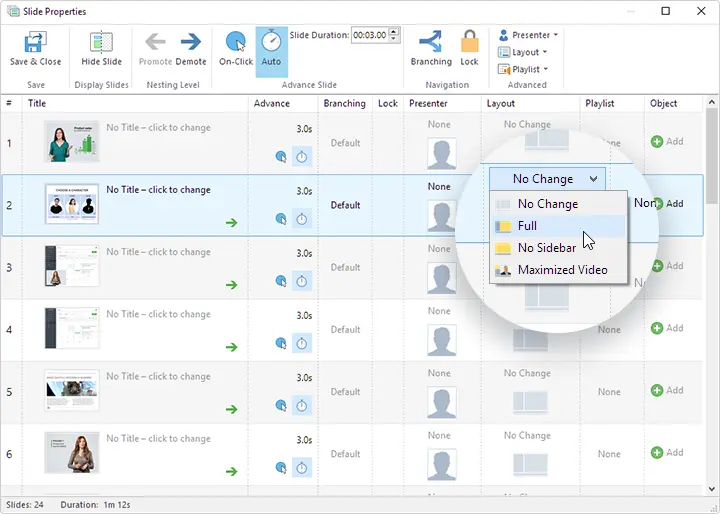Click the Lock padlock icon
This screenshot has width=720, height=514.
point(469,41)
